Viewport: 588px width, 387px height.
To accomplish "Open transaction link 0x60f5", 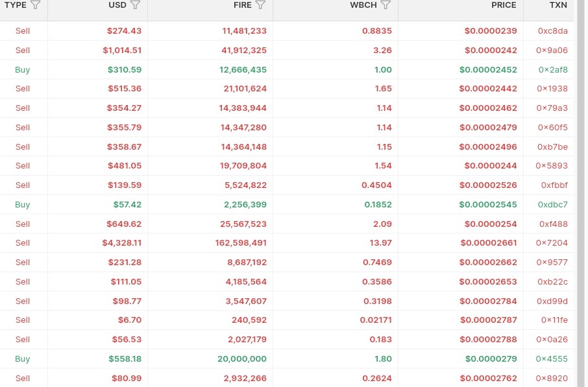I will (x=552, y=127).
